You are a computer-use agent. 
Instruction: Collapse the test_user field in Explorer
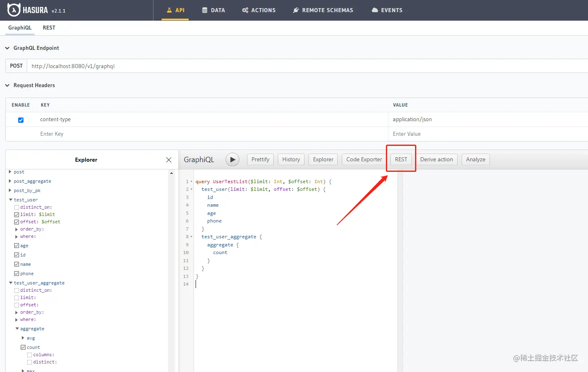[x=11, y=200]
